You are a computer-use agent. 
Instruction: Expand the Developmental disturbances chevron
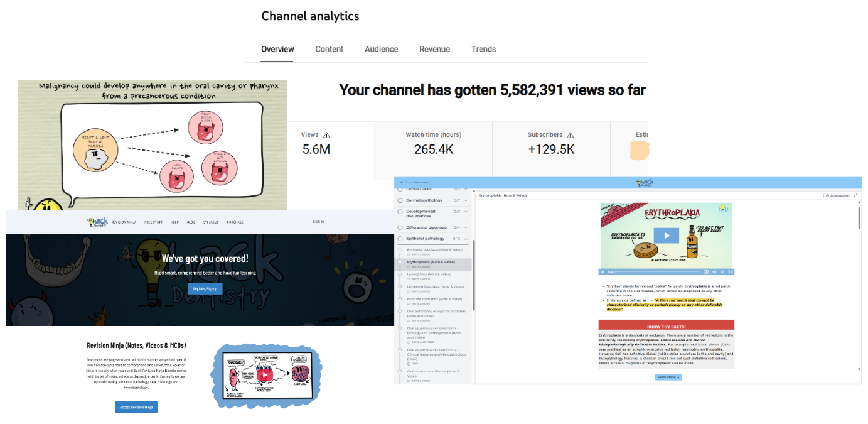point(466,212)
